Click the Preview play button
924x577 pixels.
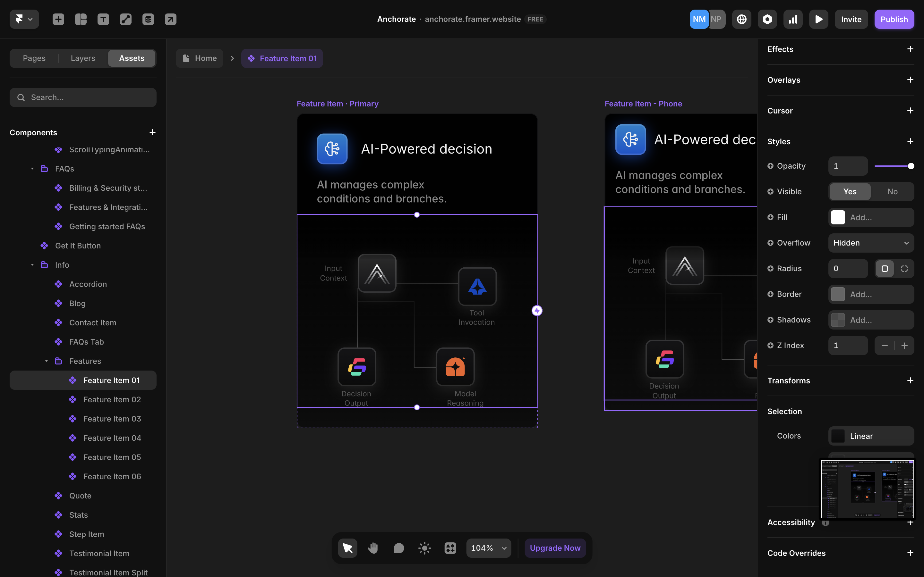(819, 19)
